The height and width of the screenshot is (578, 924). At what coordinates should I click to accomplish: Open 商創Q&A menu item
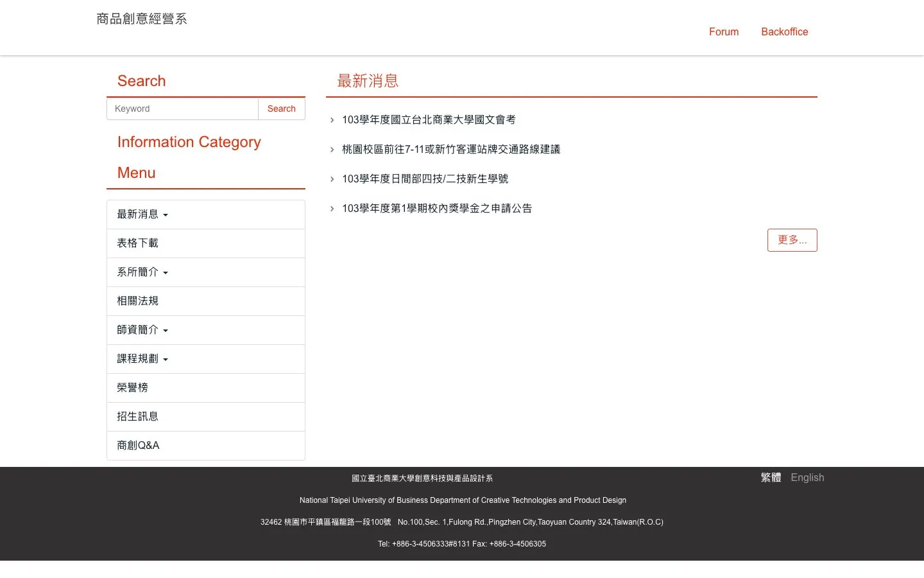coord(206,446)
